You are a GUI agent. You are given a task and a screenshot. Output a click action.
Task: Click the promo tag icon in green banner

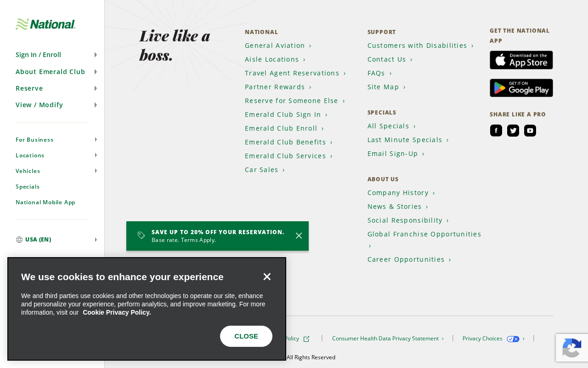141,236
